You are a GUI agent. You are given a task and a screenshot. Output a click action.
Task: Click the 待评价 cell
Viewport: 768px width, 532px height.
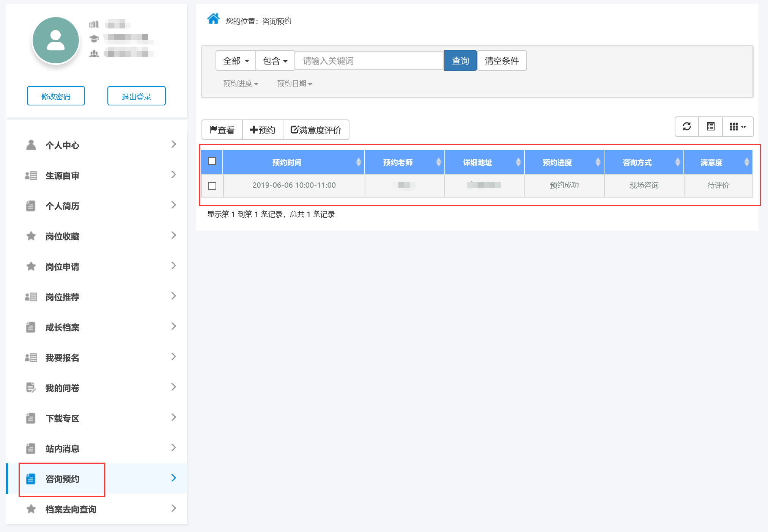click(718, 185)
